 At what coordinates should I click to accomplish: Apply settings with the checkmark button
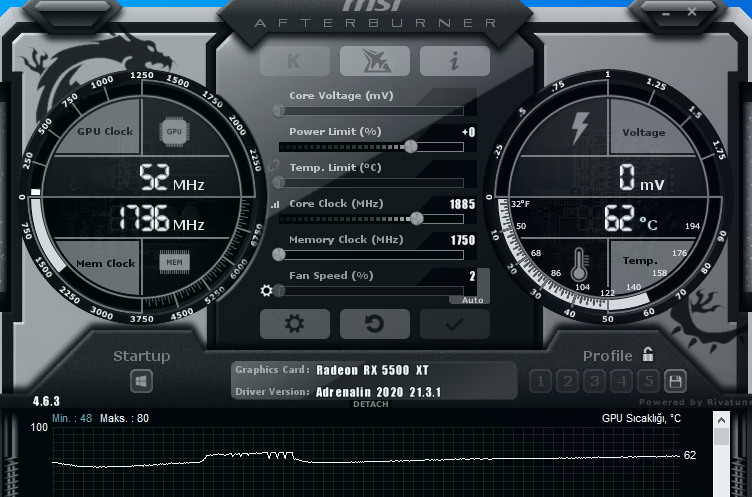tap(455, 324)
